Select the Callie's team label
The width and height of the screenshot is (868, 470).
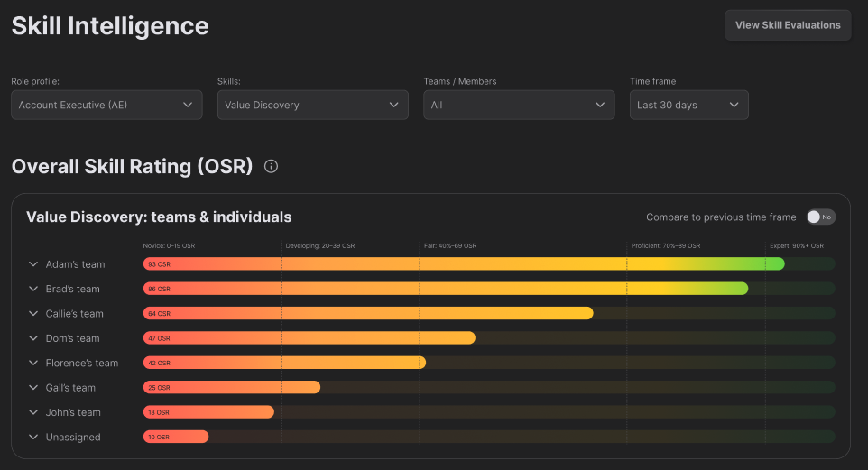coord(74,313)
